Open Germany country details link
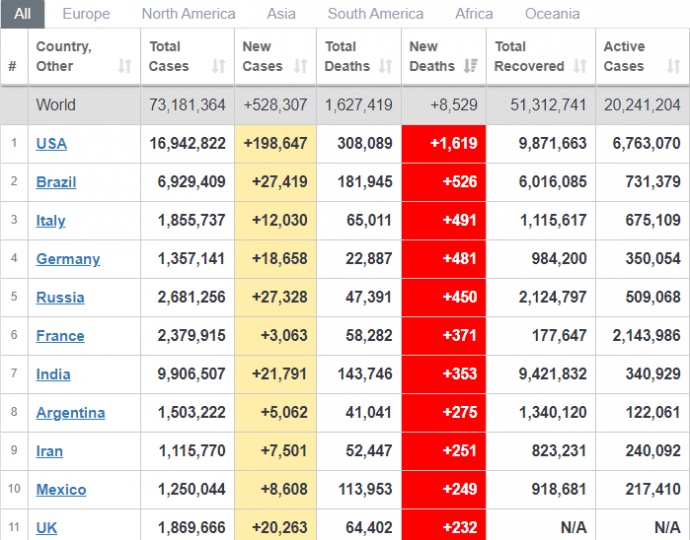 click(x=68, y=259)
